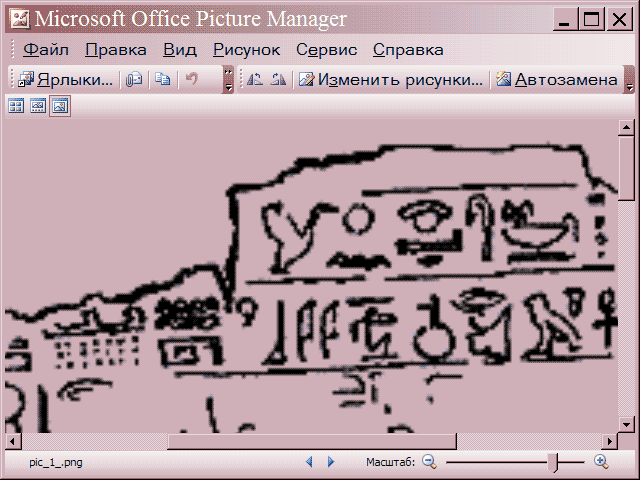This screenshot has width=640, height=480.
Task: Maximize the Picture Manager window
Action: [591, 19]
